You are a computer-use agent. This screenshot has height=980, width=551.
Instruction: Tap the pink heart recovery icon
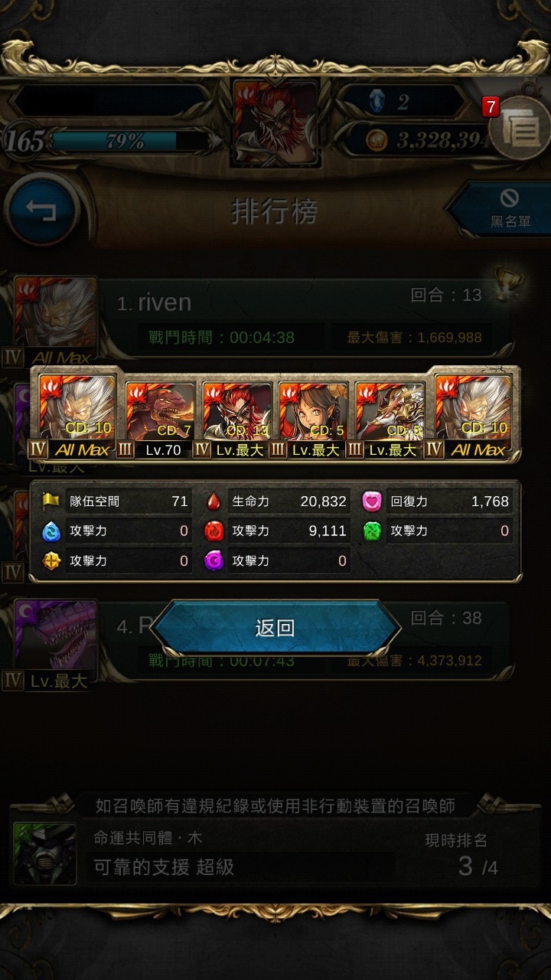point(372,501)
